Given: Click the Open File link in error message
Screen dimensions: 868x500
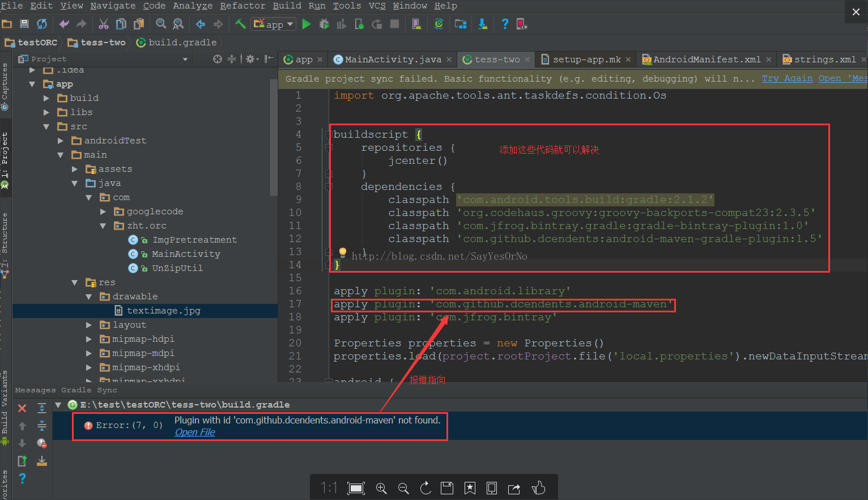Looking at the screenshot, I should point(195,432).
